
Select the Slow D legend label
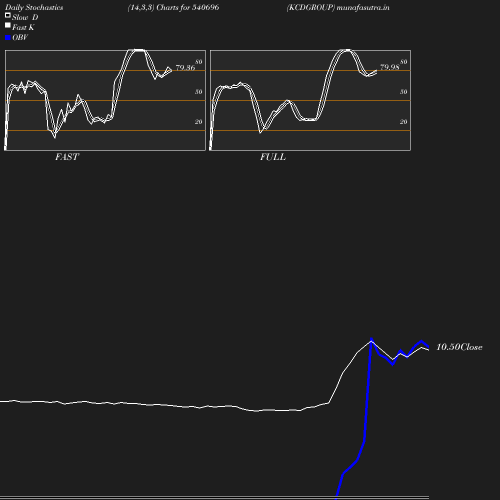[25, 17]
